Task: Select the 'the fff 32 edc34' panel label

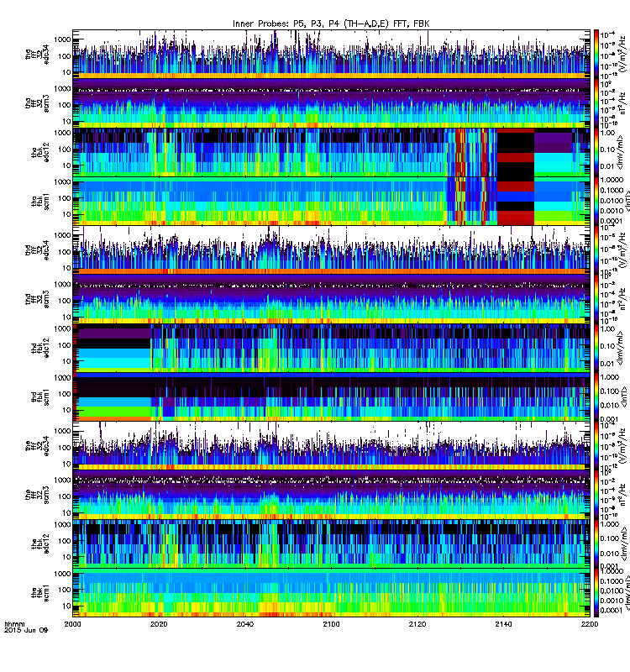Action: pos(37,447)
